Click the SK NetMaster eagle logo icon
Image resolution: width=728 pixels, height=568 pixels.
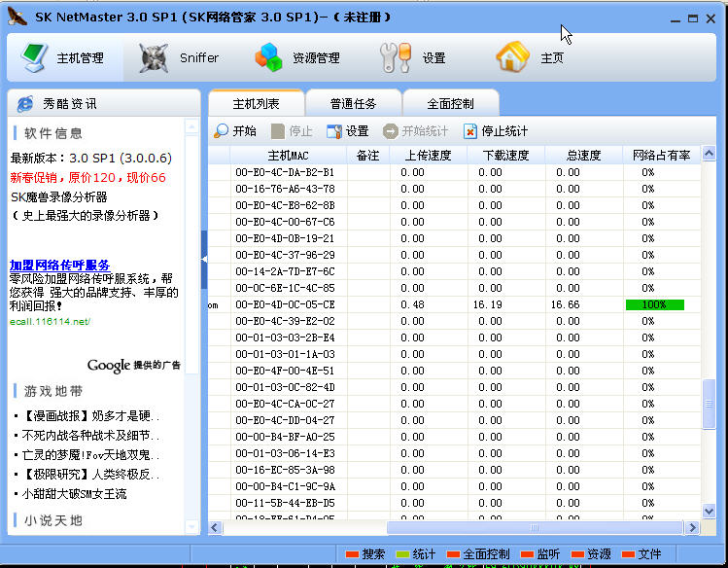[17, 17]
